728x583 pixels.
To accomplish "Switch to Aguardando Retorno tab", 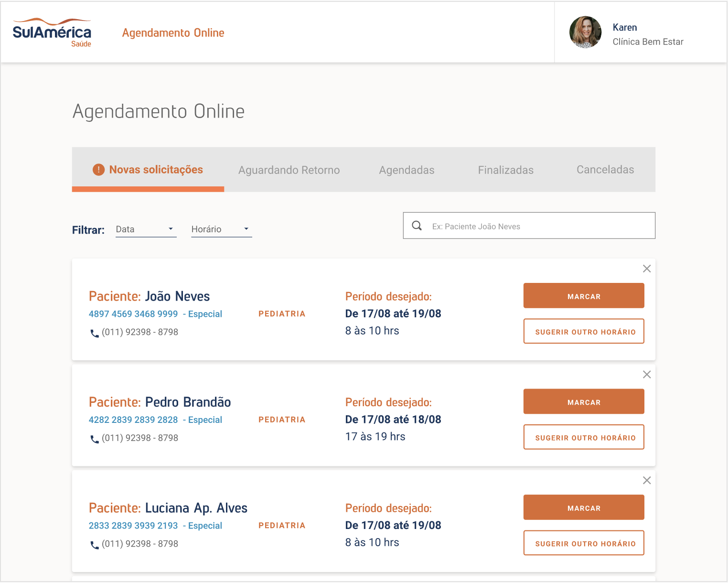I will coord(289,170).
